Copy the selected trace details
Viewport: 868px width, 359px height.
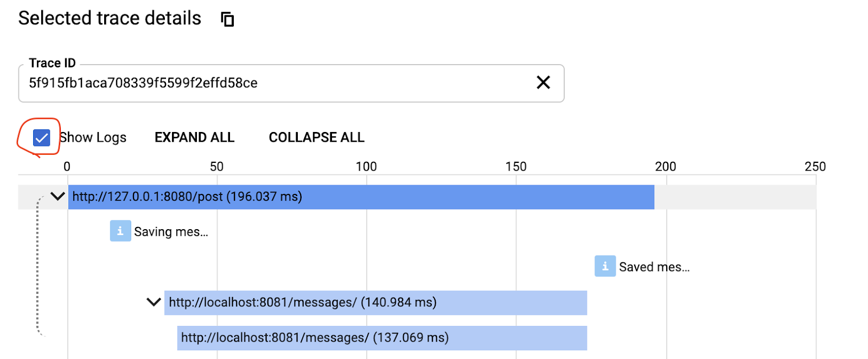[227, 20]
